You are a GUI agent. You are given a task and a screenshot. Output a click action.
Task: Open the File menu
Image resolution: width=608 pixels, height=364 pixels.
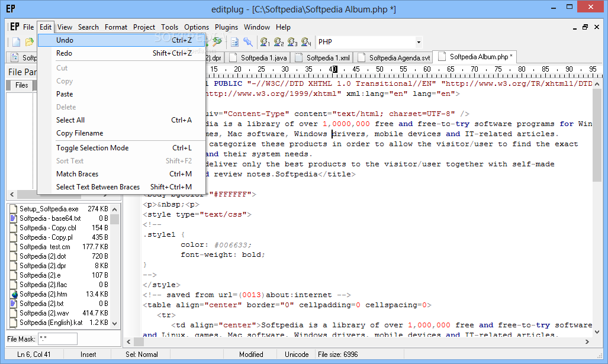28,27
